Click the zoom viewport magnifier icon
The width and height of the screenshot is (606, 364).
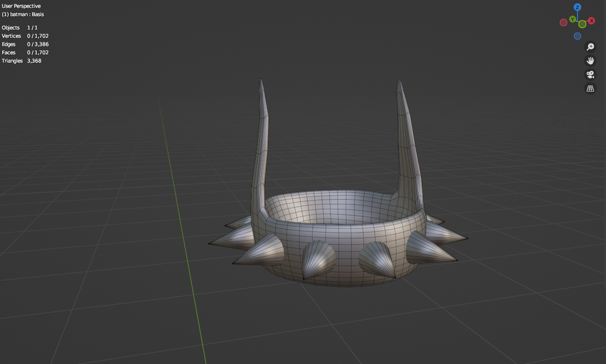point(590,47)
